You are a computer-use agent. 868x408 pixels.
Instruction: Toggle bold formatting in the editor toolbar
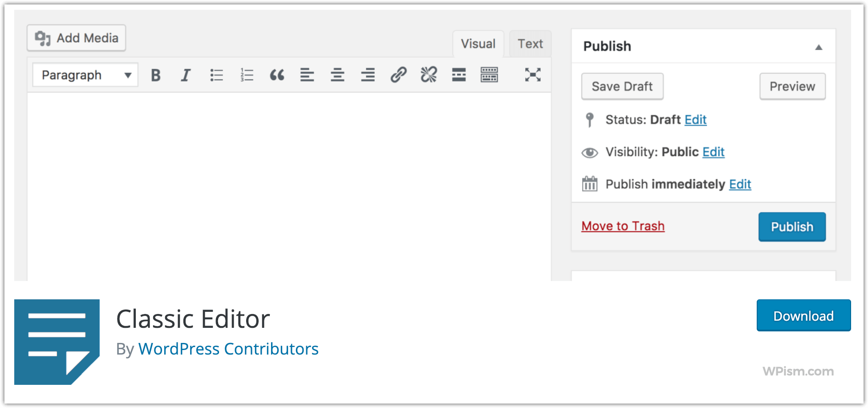156,75
